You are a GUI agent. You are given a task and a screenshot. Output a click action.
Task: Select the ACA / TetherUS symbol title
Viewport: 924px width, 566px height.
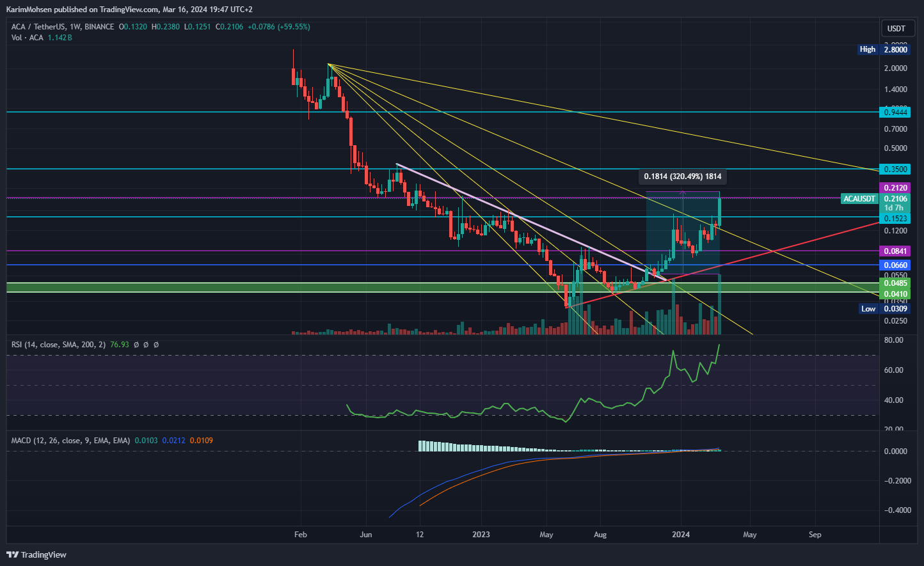(63, 27)
